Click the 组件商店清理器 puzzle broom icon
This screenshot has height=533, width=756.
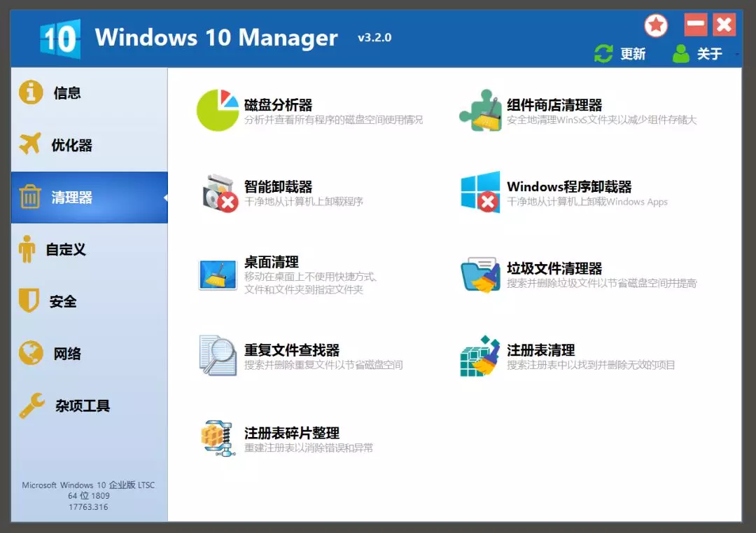pos(480,111)
